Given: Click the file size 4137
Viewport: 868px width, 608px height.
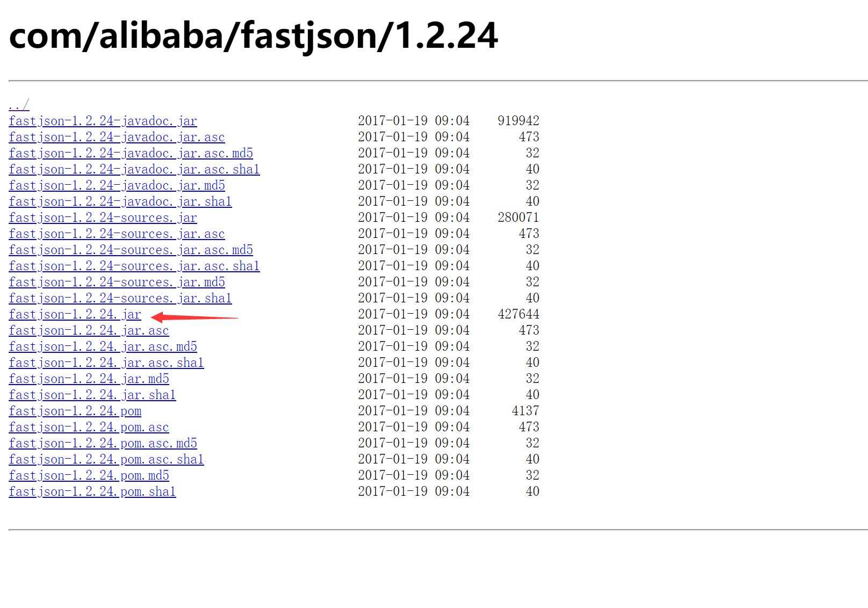Looking at the screenshot, I should pyautogui.click(x=526, y=411).
